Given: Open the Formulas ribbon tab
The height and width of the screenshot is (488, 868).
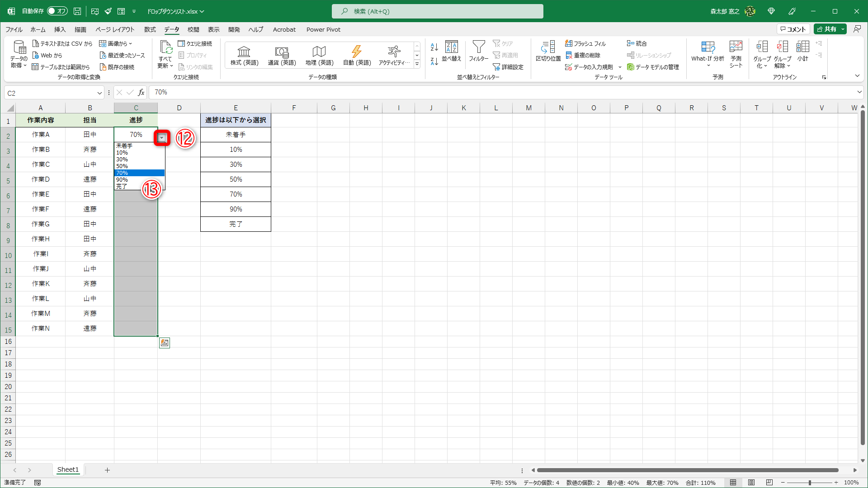Looking at the screenshot, I should point(150,29).
